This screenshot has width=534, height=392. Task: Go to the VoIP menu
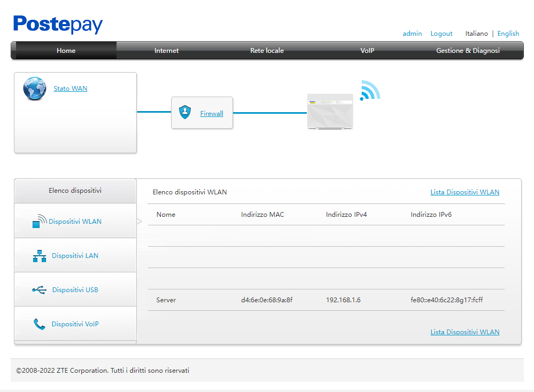pos(367,51)
